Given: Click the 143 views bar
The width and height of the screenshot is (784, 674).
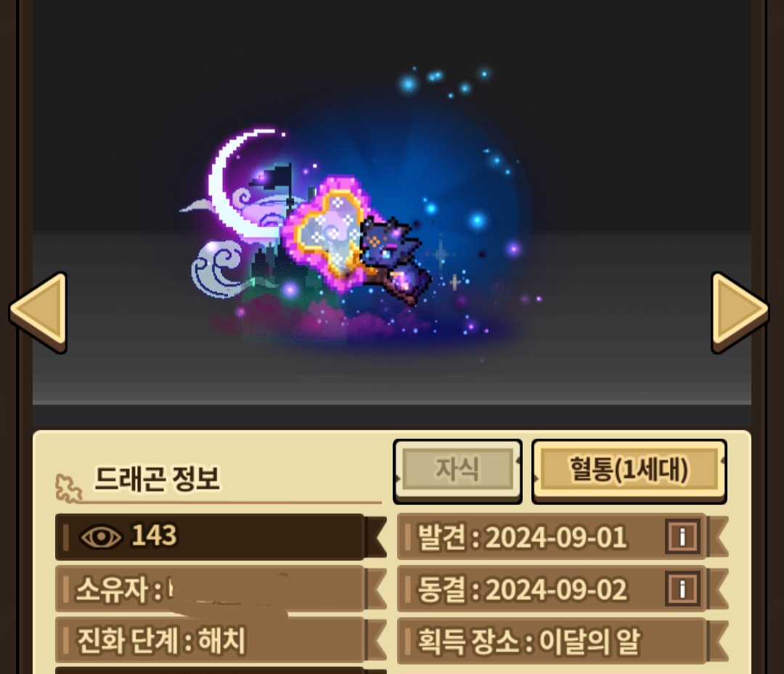Looking at the screenshot, I should (x=221, y=537).
